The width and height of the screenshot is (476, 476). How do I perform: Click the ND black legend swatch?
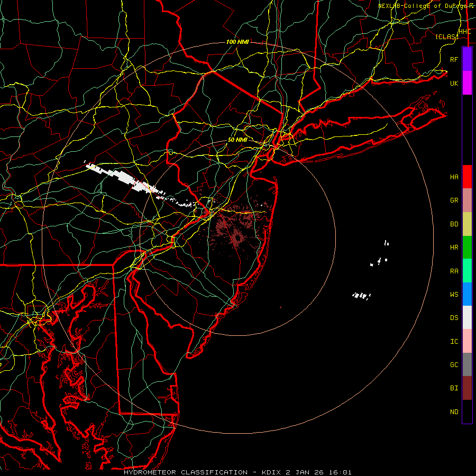coord(467,411)
